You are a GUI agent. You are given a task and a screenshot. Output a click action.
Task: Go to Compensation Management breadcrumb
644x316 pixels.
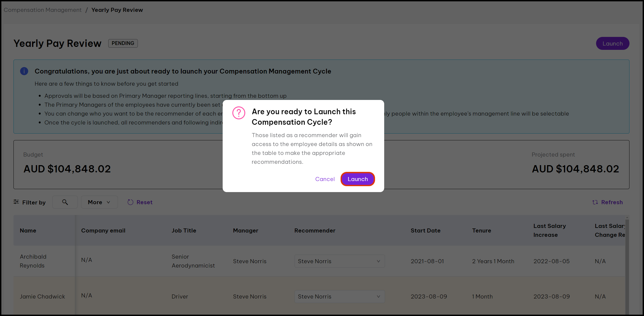(43, 10)
